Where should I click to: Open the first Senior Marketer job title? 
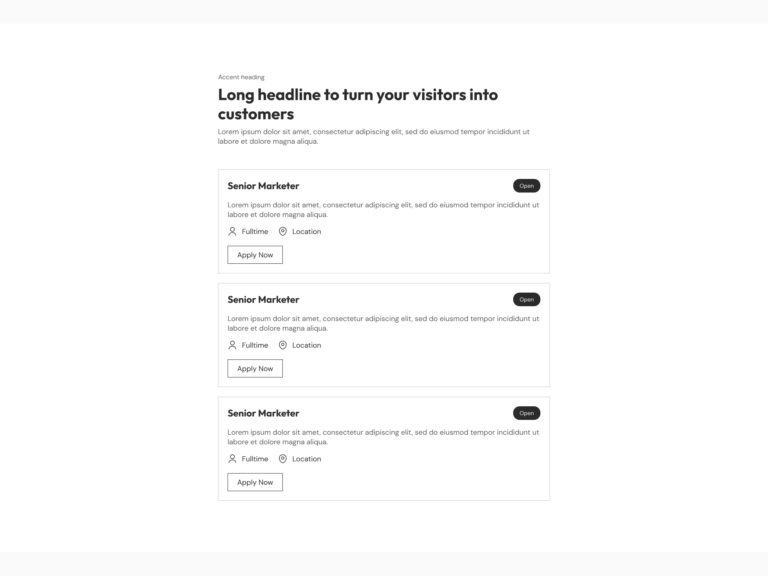click(263, 186)
